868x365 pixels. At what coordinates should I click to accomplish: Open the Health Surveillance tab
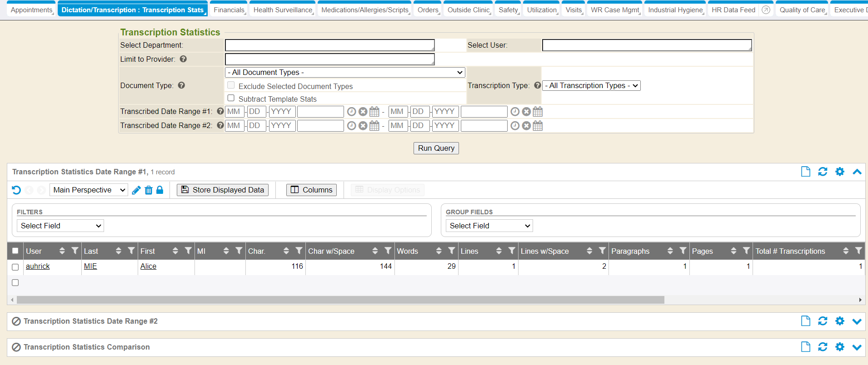tap(283, 10)
